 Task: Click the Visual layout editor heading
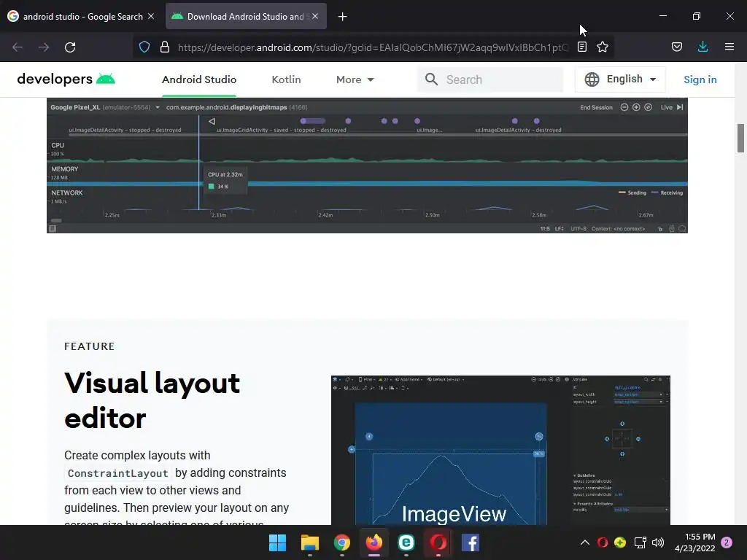coord(152,400)
